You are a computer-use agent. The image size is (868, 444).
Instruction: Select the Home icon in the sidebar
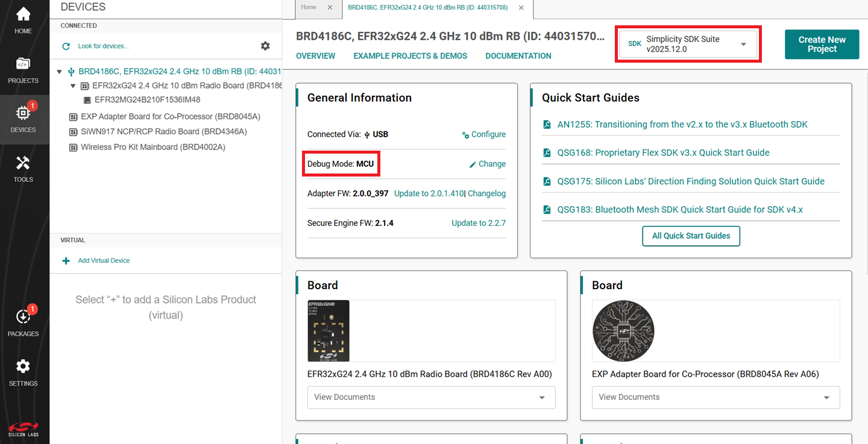[x=23, y=17]
